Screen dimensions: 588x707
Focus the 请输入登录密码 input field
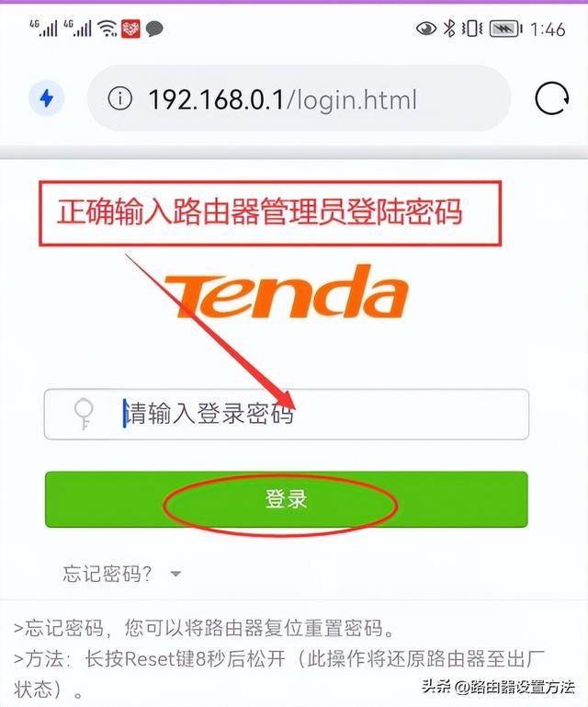tap(286, 414)
